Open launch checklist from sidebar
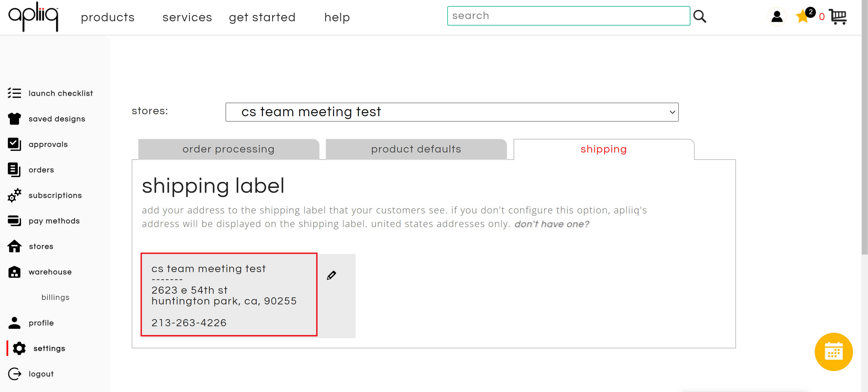 pyautogui.click(x=60, y=93)
